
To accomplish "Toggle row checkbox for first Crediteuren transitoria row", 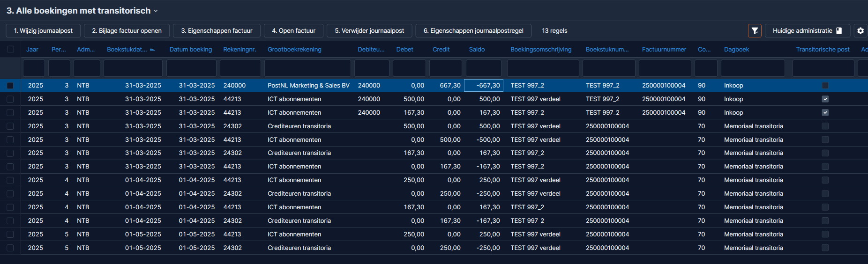I will coord(10,126).
